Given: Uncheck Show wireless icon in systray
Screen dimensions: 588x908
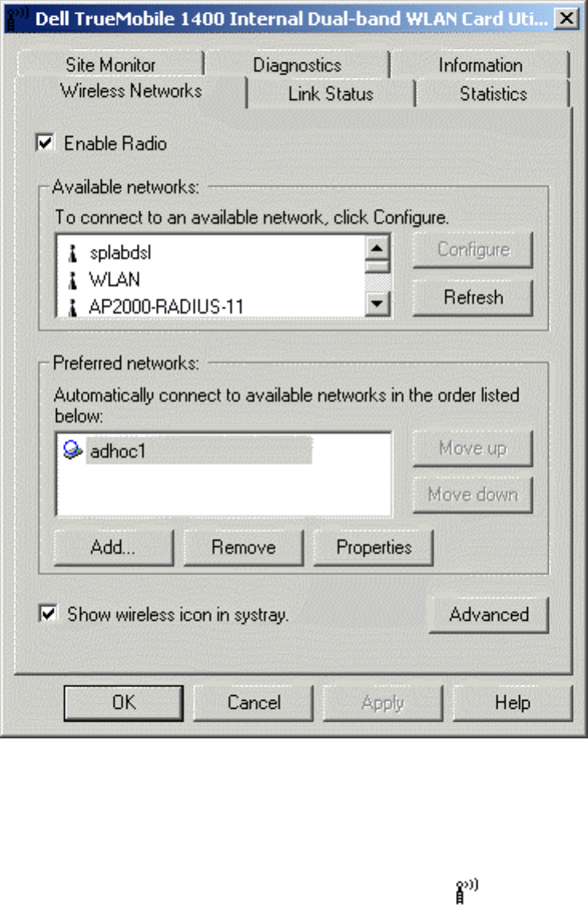Looking at the screenshot, I should [x=47, y=614].
